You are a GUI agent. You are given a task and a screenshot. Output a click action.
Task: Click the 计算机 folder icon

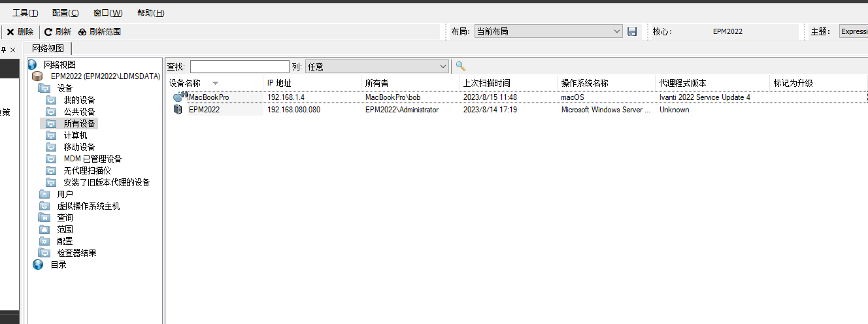click(x=51, y=135)
